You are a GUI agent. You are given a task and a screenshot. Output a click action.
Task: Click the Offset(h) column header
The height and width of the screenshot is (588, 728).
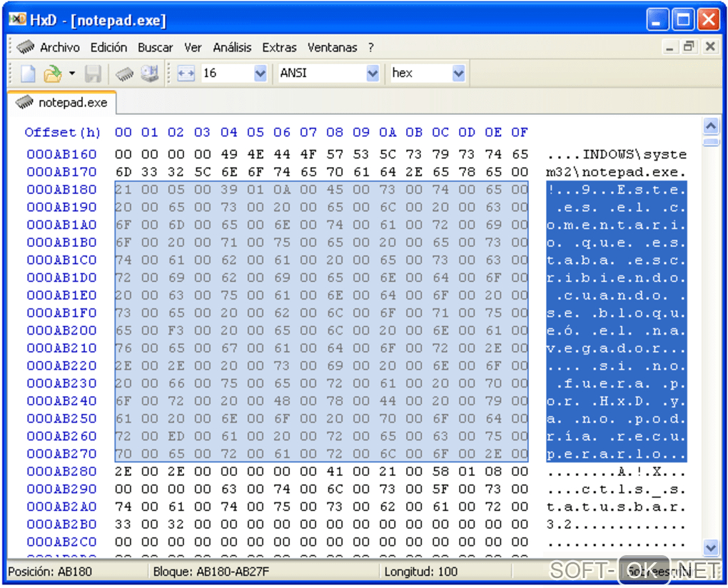click(62, 133)
